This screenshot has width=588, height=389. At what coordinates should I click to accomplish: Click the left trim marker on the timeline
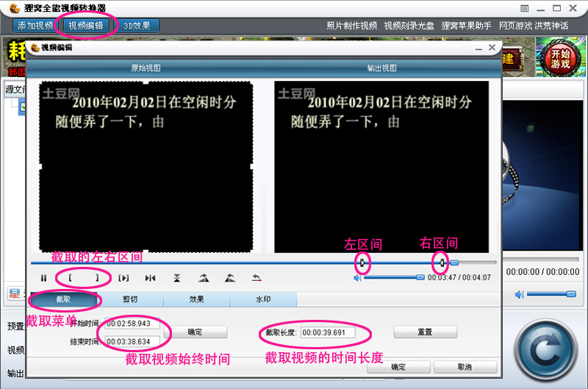[362, 263]
